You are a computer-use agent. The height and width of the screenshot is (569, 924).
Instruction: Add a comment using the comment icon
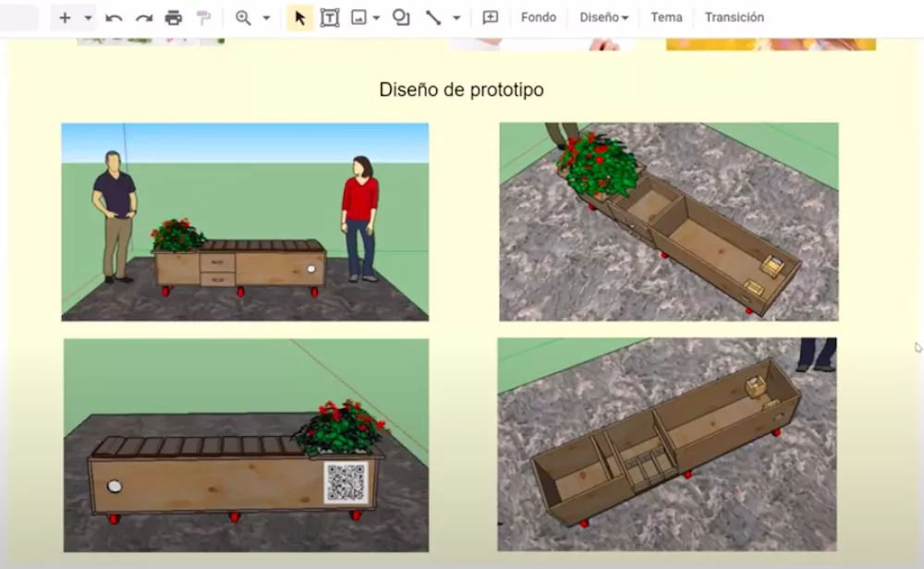[490, 18]
